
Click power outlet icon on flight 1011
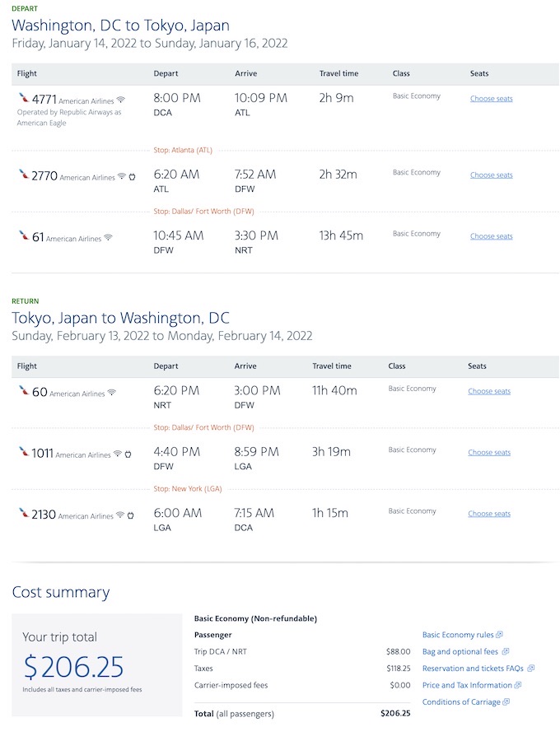tap(128, 454)
